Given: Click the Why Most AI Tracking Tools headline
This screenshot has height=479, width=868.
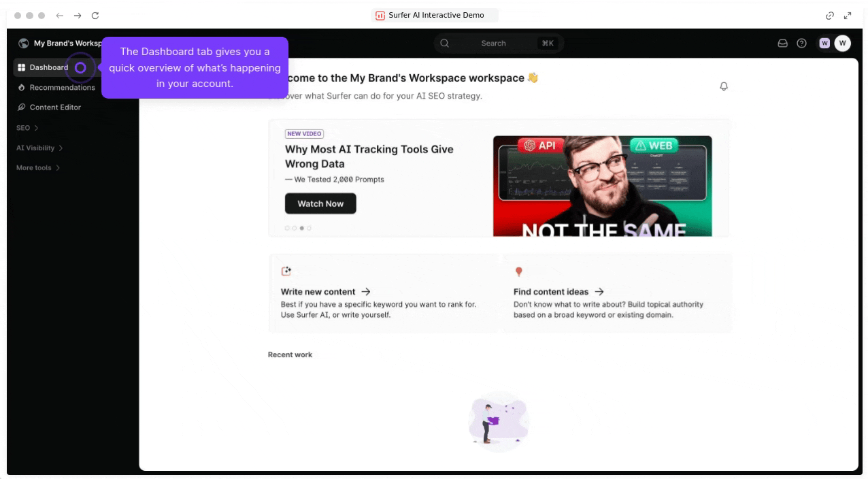Looking at the screenshot, I should click(x=369, y=156).
